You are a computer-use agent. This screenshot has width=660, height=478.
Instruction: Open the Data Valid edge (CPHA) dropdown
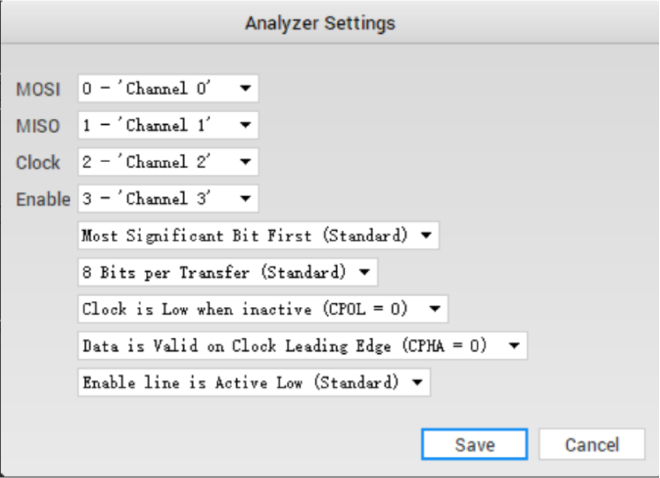coord(302,345)
